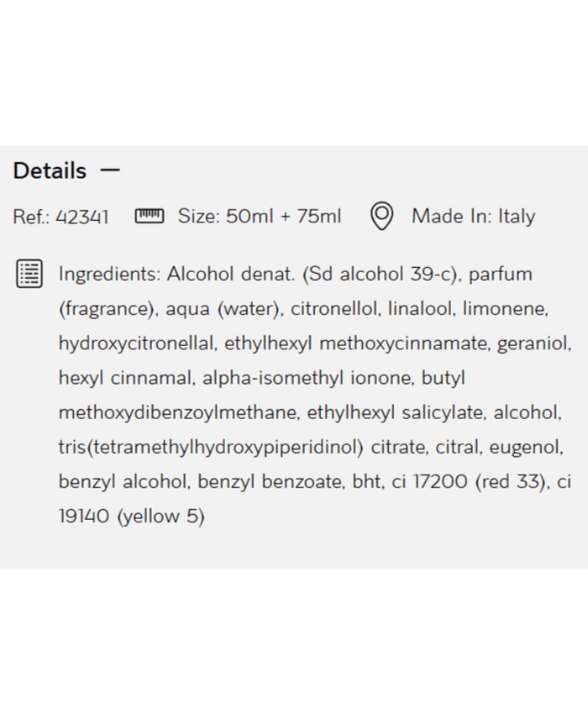
Task: Click the Details heading
Action: (50, 171)
